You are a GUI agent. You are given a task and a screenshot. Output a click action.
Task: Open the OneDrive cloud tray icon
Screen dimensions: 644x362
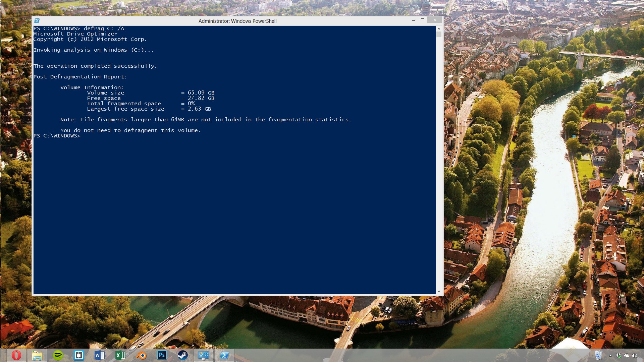(626, 356)
